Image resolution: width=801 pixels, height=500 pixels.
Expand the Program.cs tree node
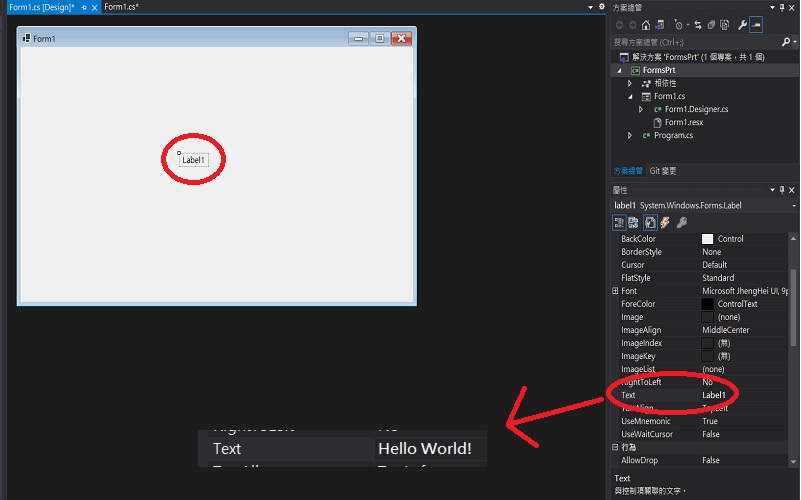click(x=630, y=135)
